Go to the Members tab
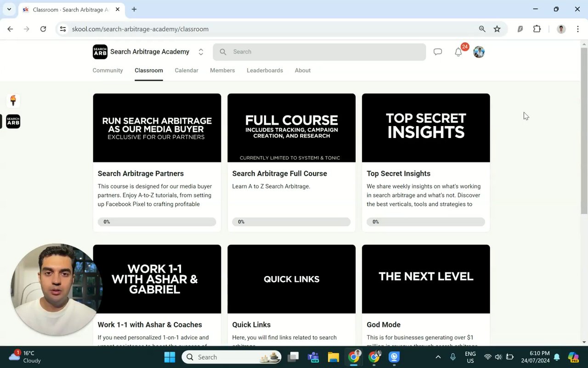 coord(222,70)
